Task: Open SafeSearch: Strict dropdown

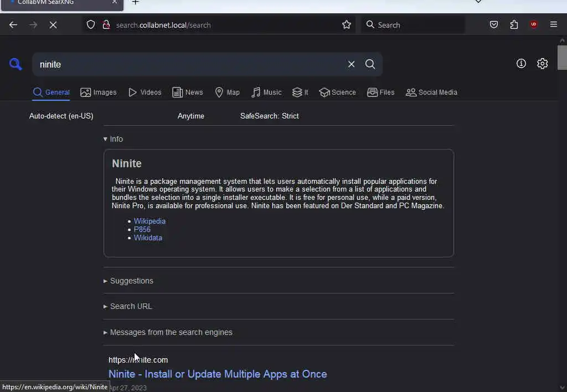Action: pyautogui.click(x=270, y=116)
